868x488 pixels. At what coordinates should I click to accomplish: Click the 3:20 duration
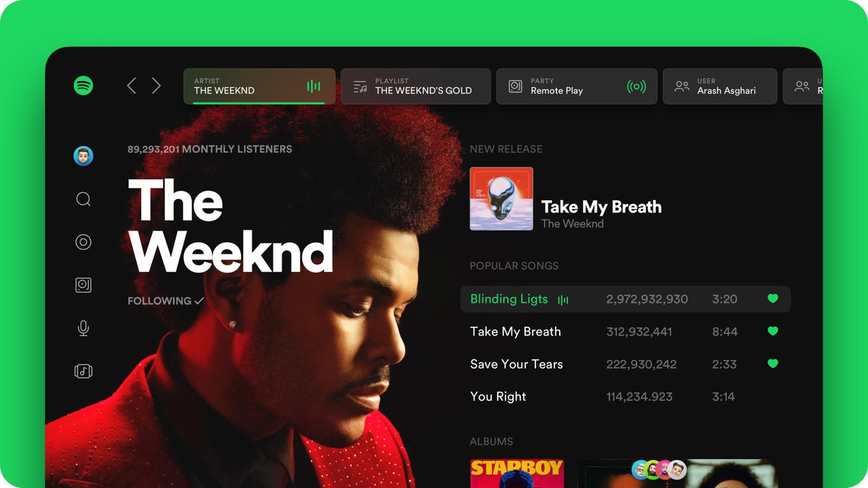[724, 299]
